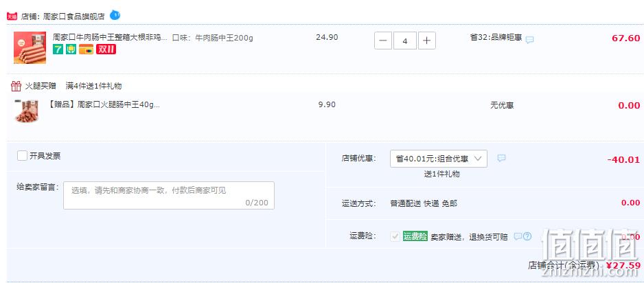Click the 67.60 subtotal price

[626, 38]
